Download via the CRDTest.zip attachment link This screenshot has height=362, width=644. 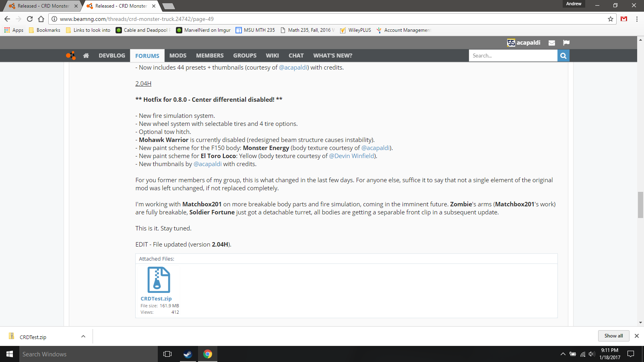156,298
